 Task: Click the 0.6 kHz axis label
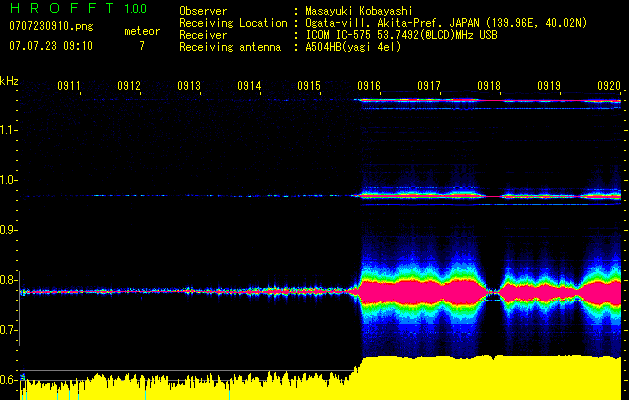(x=8, y=380)
